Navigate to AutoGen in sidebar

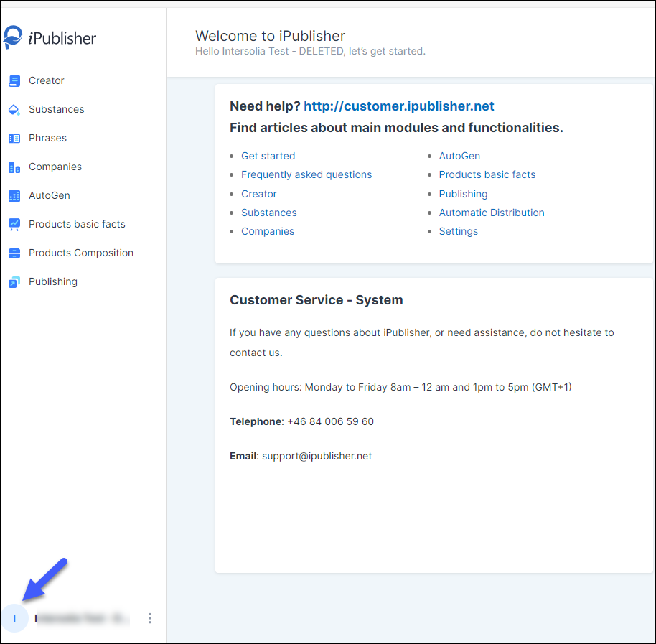pyautogui.click(x=50, y=195)
